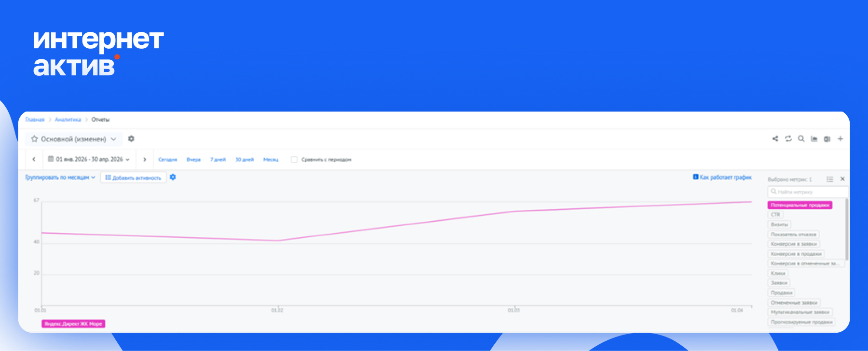
Task: Toggle Прогнозируемые продажи metric
Action: click(x=801, y=322)
